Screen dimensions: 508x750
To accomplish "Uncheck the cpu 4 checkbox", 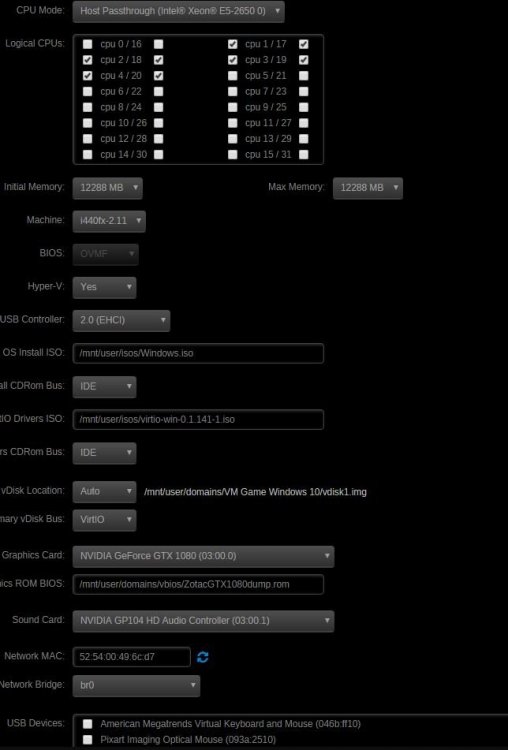I will [x=87, y=76].
